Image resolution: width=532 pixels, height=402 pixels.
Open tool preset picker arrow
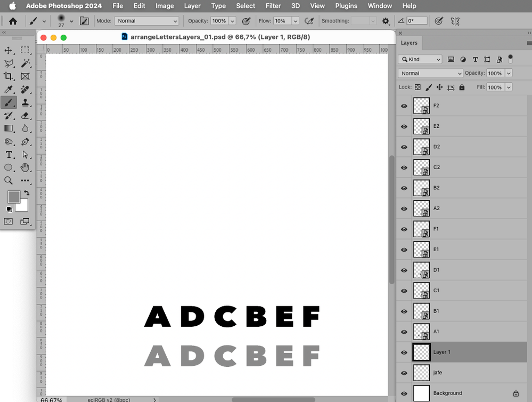coord(44,21)
